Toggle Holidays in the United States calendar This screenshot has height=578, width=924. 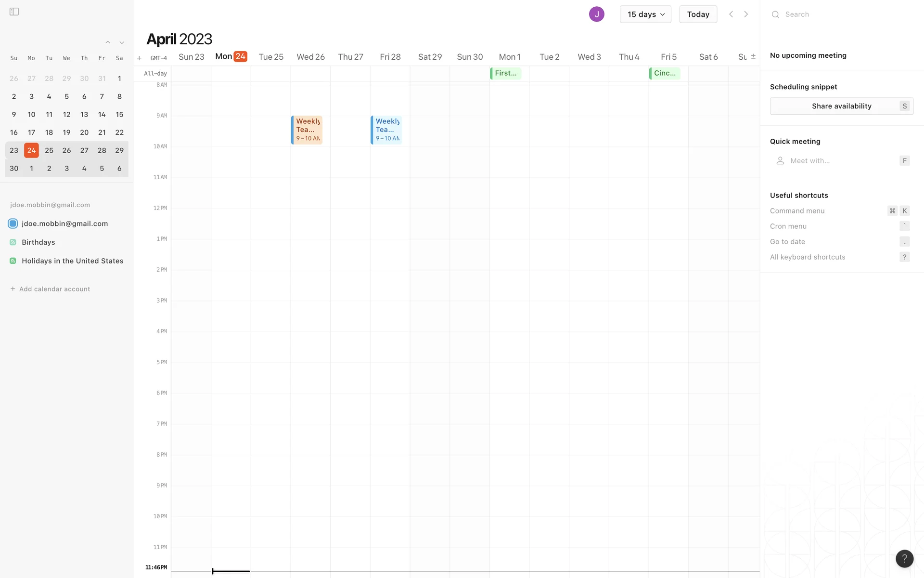click(x=13, y=261)
